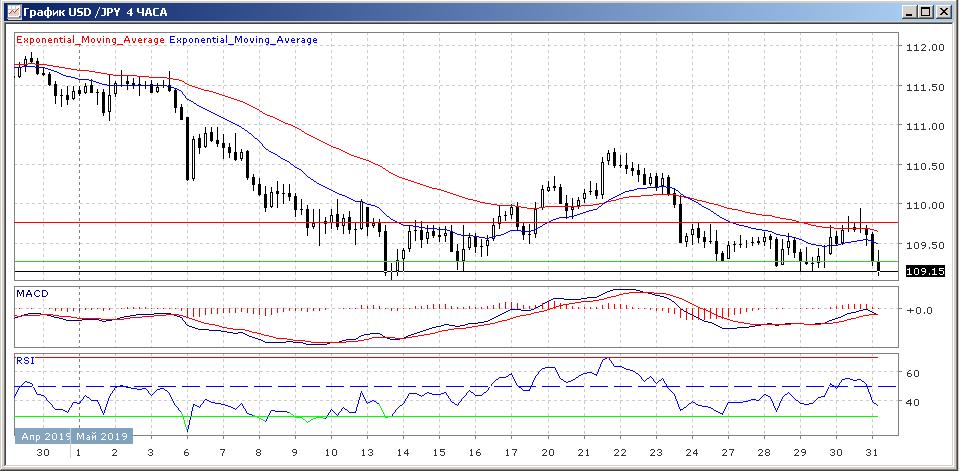Click the RSI indicator panel label
Screen dimensions: 960x471
[26, 358]
